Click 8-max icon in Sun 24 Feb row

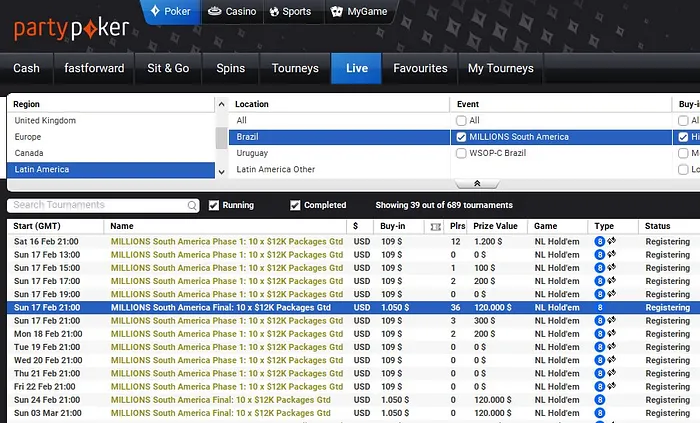coord(600,400)
